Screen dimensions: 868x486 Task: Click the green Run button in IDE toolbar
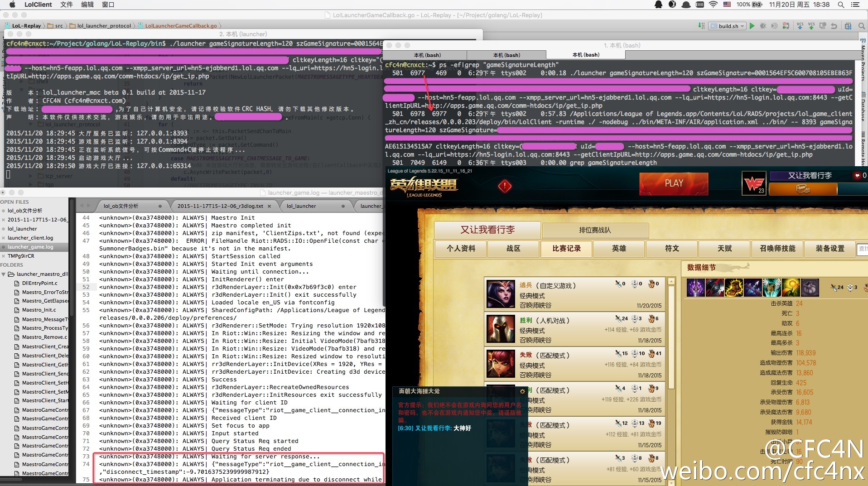[752, 26]
